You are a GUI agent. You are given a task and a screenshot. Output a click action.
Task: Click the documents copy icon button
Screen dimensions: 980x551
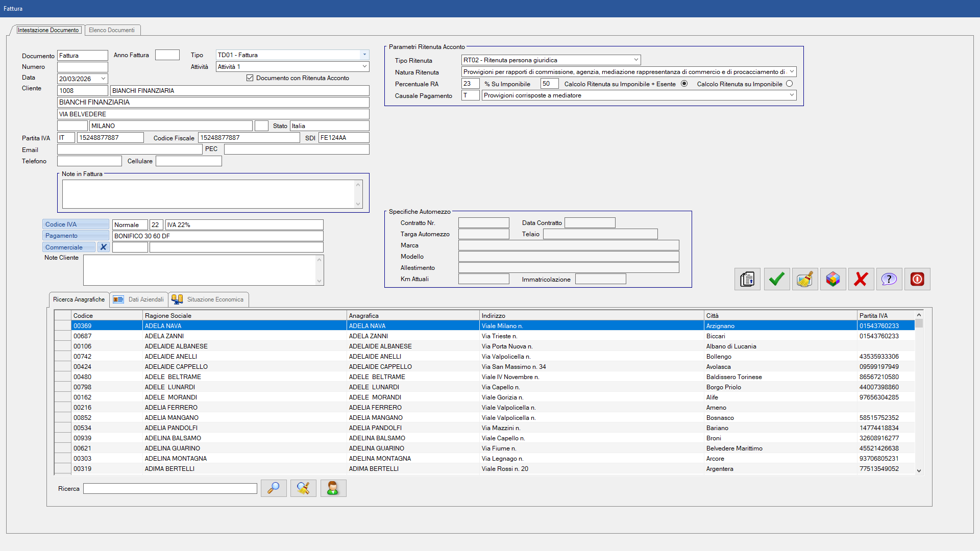click(747, 279)
